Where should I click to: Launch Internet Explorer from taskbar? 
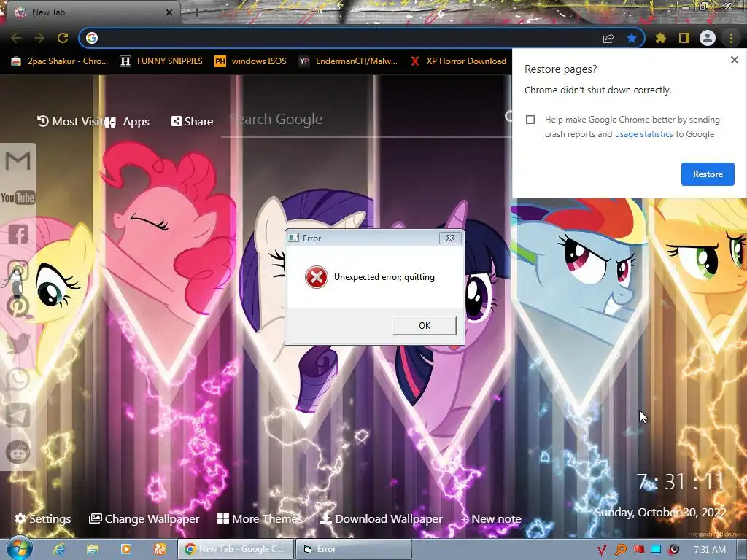coord(59,549)
